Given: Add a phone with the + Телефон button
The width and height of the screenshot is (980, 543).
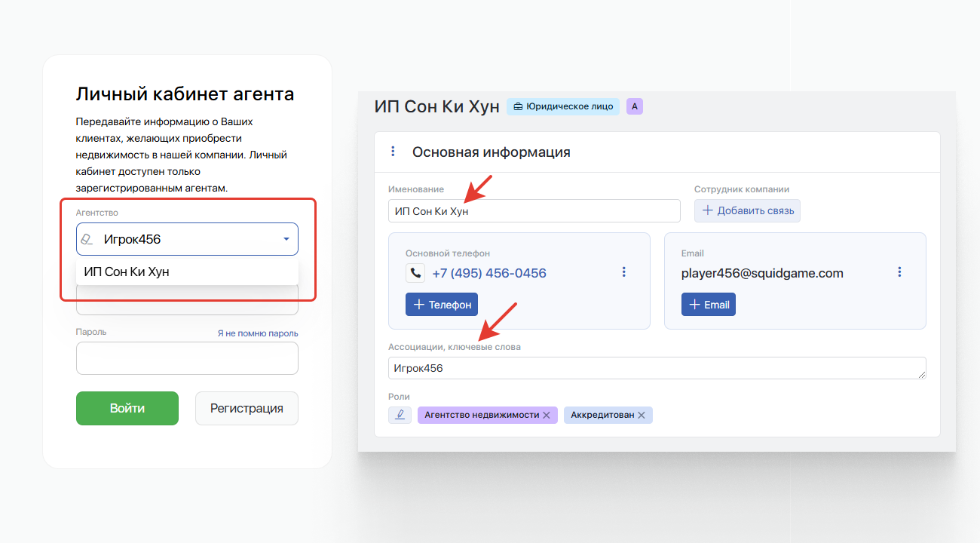Looking at the screenshot, I should [x=441, y=305].
